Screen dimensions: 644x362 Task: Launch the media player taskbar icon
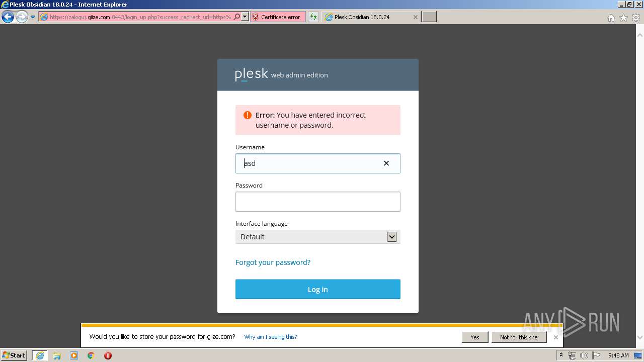tap(74, 355)
